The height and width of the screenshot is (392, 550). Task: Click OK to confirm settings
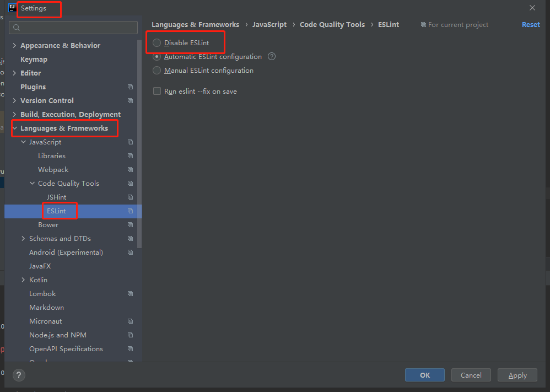pos(425,375)
